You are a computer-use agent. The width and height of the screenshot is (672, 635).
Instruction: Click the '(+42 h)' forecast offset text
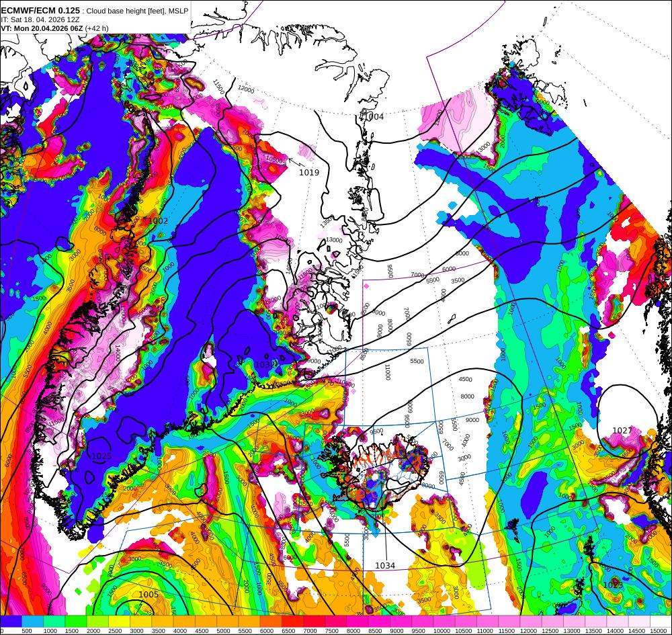pyautogui.click(x=97, y=28)
